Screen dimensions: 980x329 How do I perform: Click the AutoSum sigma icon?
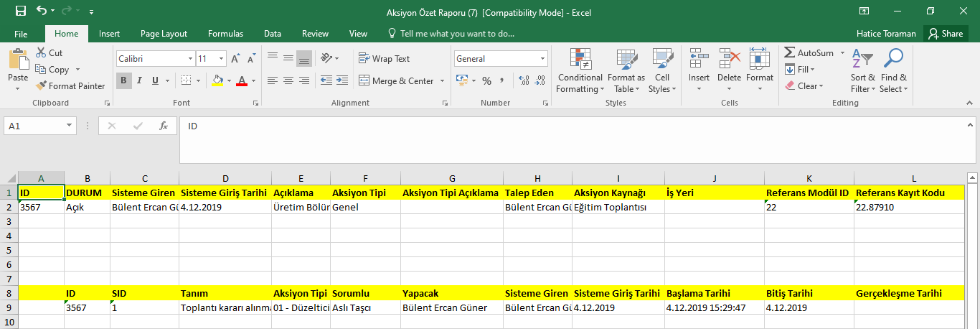[x=790, y=53]
